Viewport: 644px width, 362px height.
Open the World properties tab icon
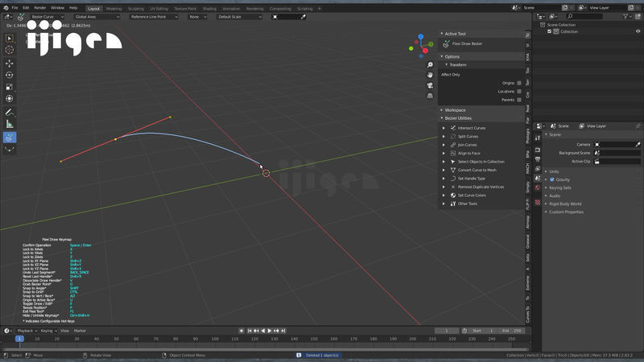538,187
